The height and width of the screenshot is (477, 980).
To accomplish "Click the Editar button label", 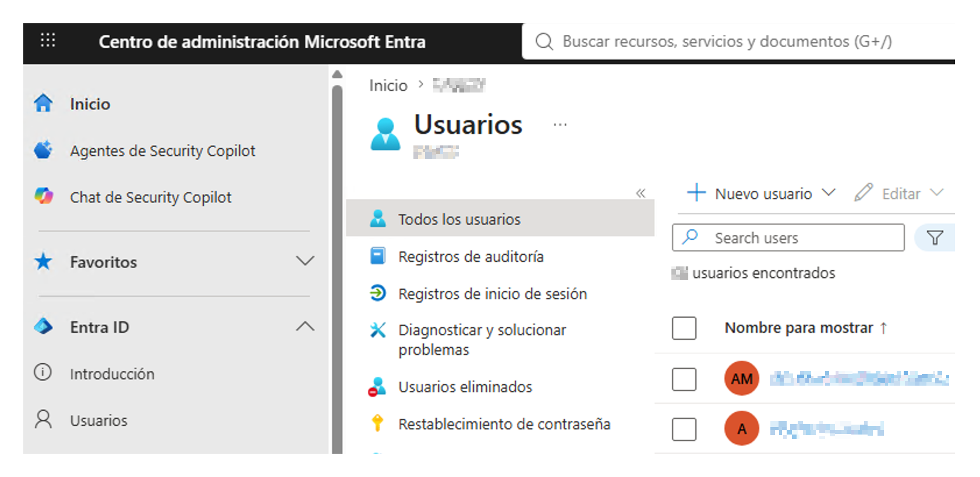I will (901, 194).
